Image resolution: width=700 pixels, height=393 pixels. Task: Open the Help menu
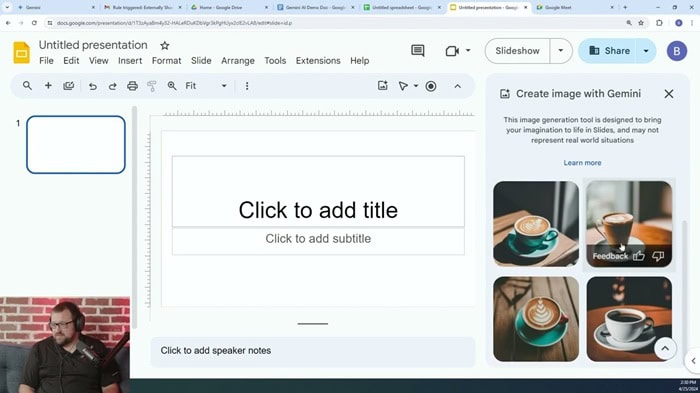coord(359,61)
